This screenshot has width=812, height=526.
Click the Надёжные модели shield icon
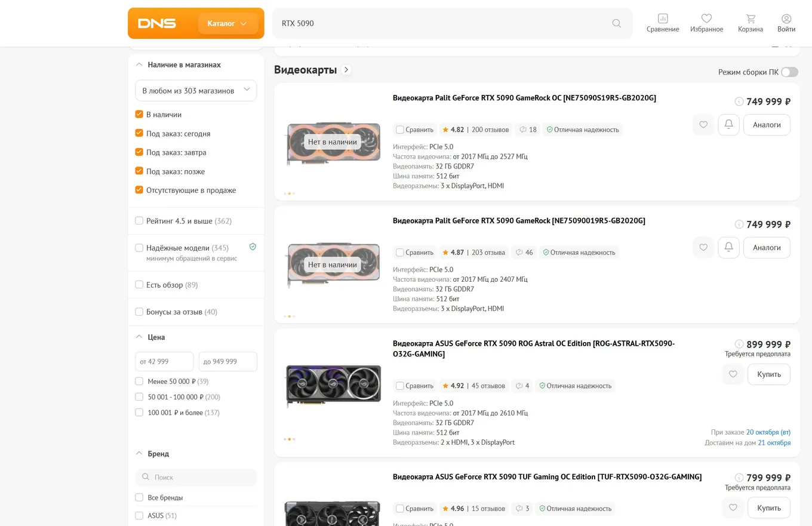(x=253, y=247)
